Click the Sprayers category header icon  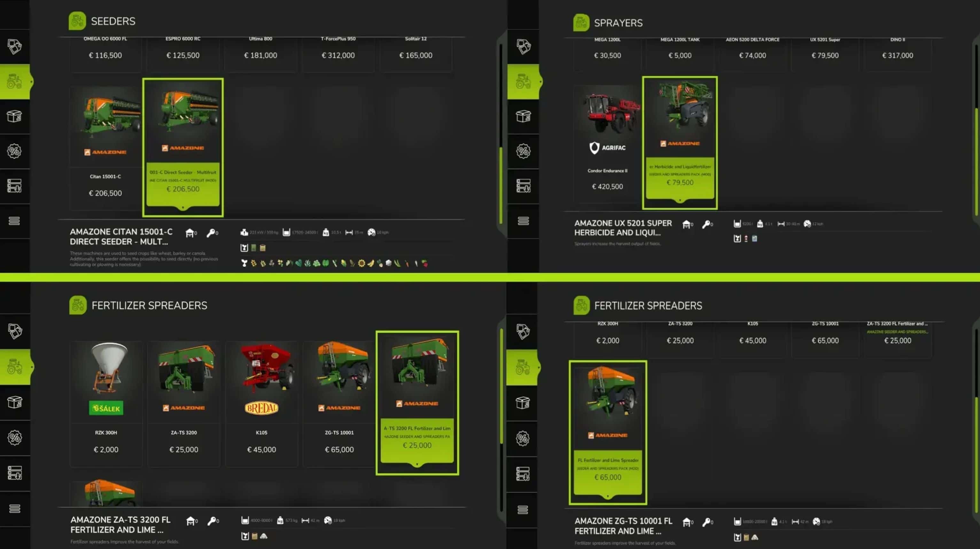coord(581,22)
